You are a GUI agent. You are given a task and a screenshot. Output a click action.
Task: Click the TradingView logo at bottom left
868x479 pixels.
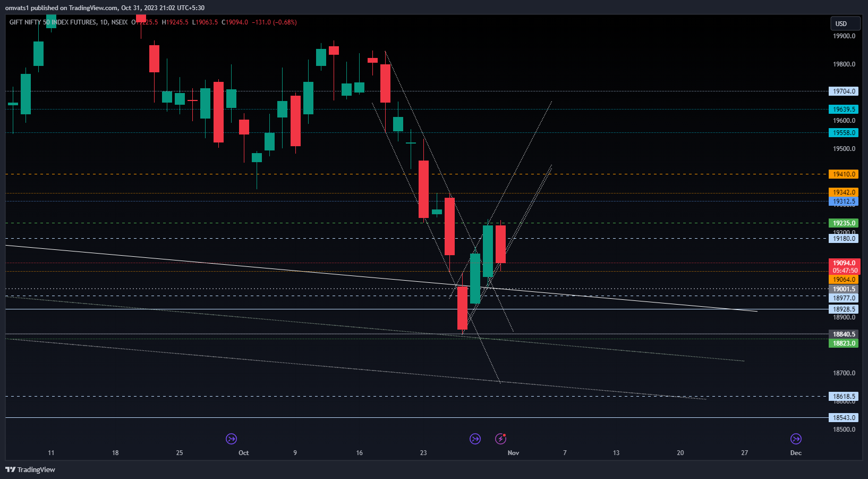pos(30,469)
